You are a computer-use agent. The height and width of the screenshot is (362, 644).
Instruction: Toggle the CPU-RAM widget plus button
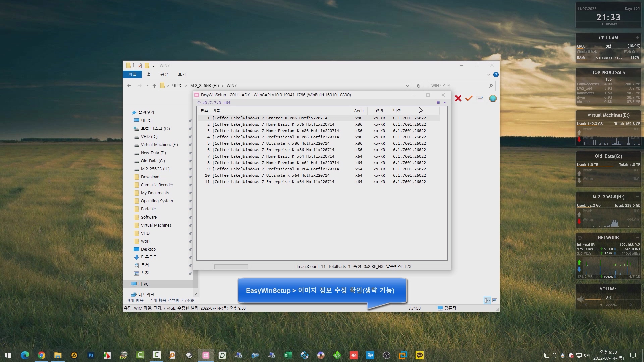pos(637,38)
